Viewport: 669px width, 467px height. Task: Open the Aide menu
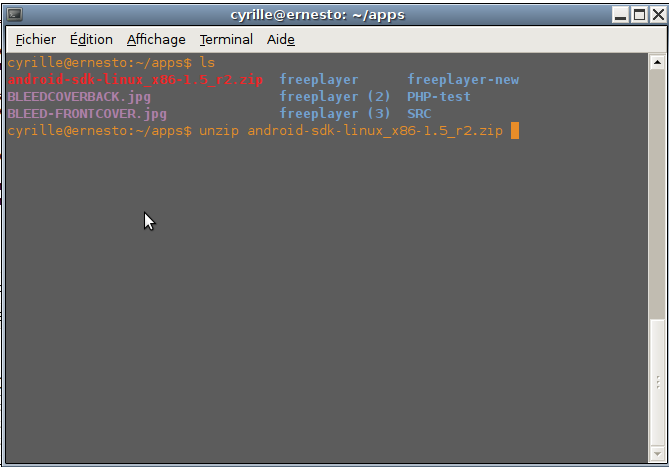pyautogui.click(x=280, y=39)
